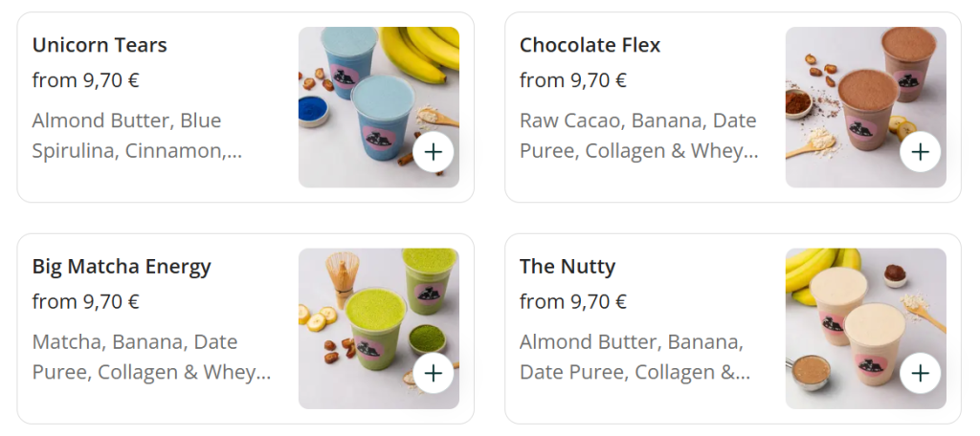Select the Chocolate Flex title
Screen dimensions: 980x436
point(590,45)
